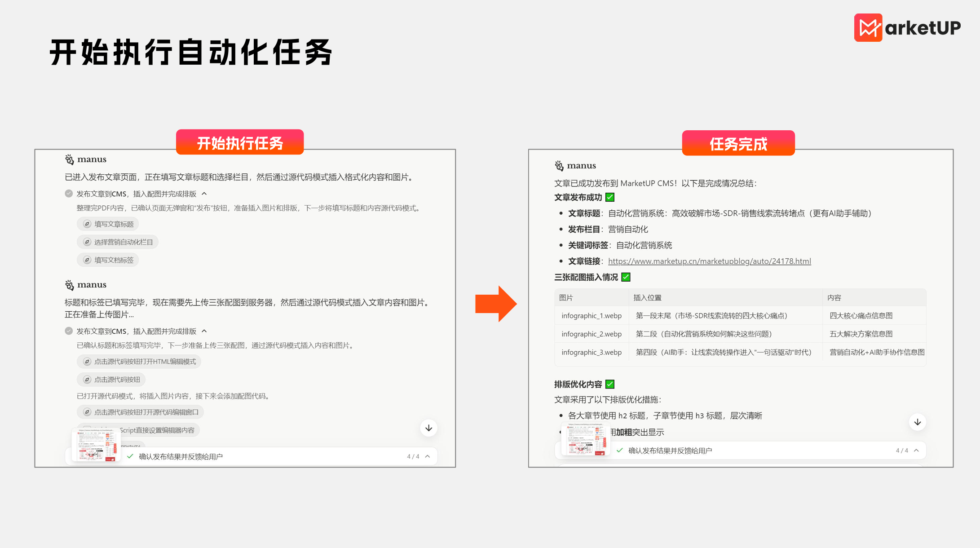This screenshot has height=548, width=980.
Task: Click 确认发布结果并反馈给用户 bar in right panel
Action: [740, 451]
